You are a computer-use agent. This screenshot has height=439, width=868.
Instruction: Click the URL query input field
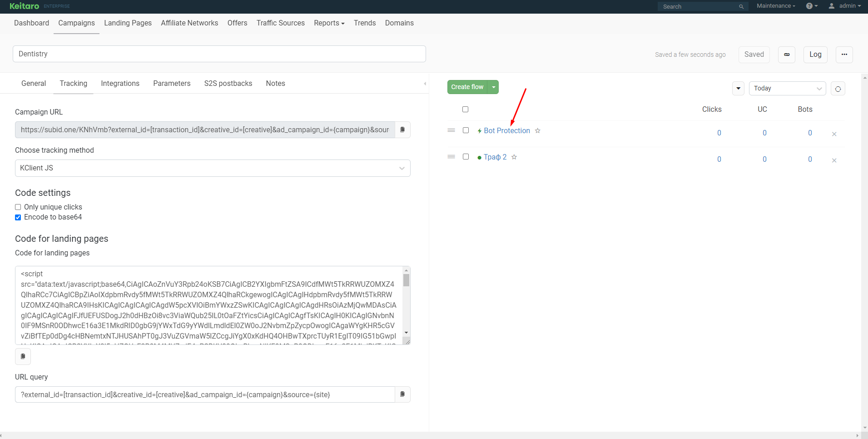[205, 394]
